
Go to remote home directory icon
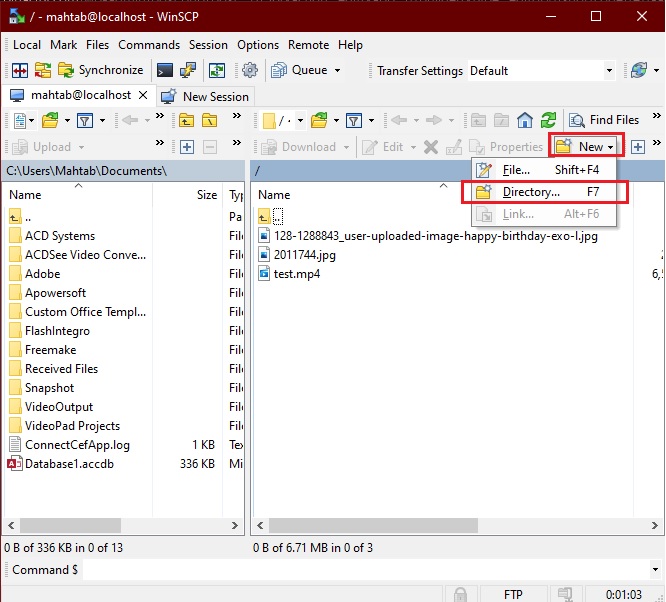tap(525, 120)
